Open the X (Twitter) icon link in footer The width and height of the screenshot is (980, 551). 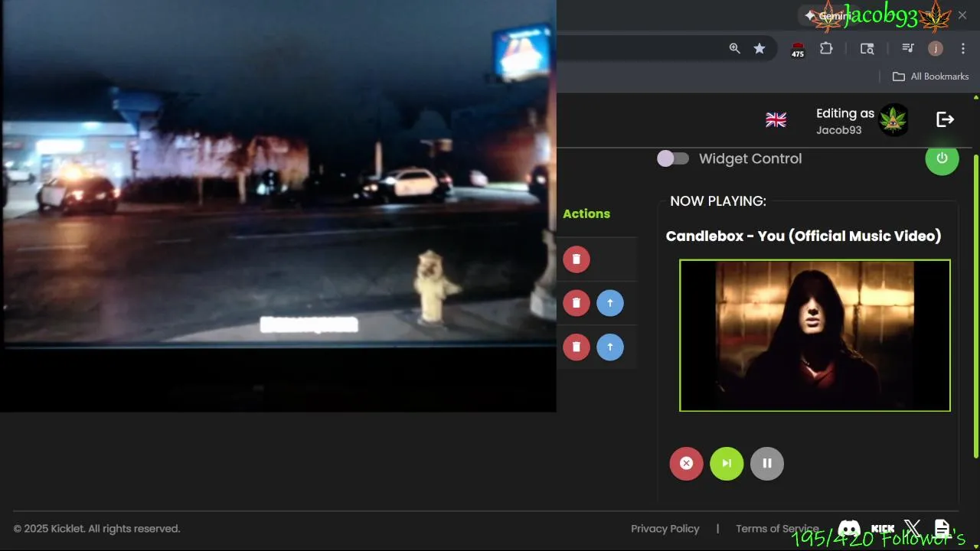[912, 528]
